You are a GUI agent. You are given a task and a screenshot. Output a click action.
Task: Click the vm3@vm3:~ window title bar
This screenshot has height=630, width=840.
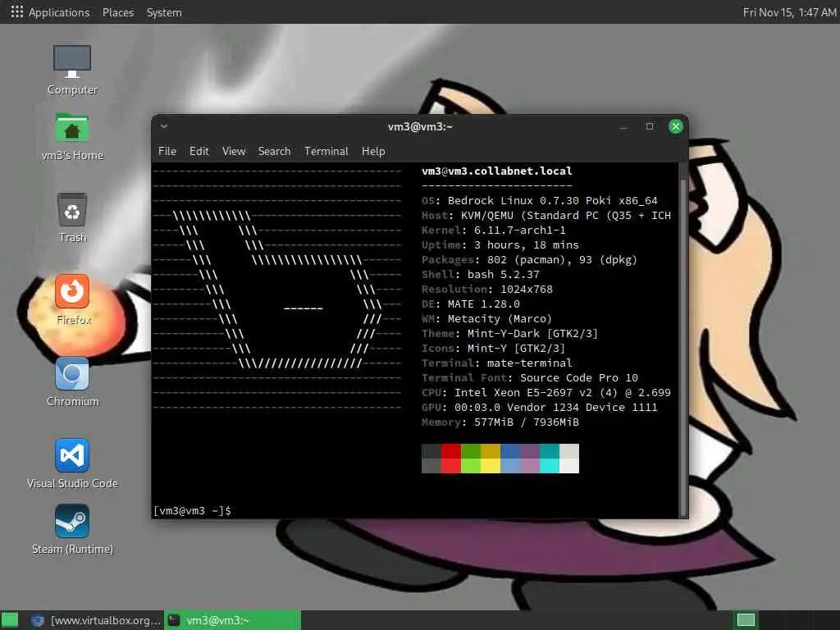pyautogui.click(x=420, y=126)
